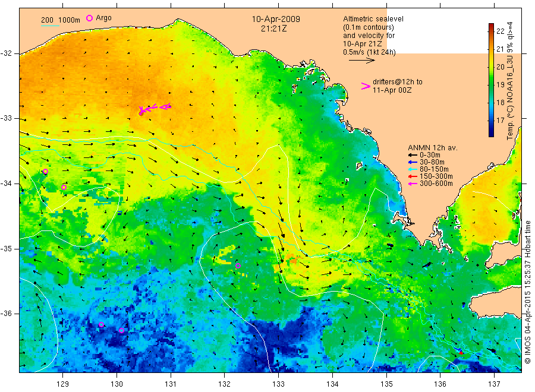Click the 'Argo' legend text
Viewport: 535px width, 392px height.
pos(103,18)
